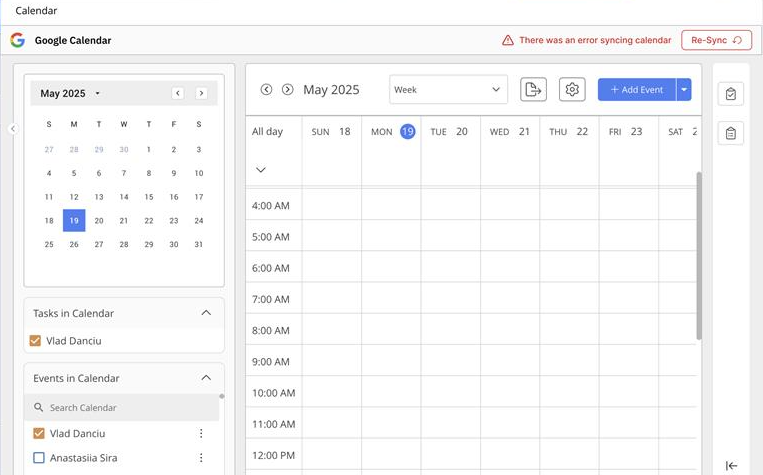Go to previous week arrow in main calendar
763x475 pixels.
click(x=266, y=90)
